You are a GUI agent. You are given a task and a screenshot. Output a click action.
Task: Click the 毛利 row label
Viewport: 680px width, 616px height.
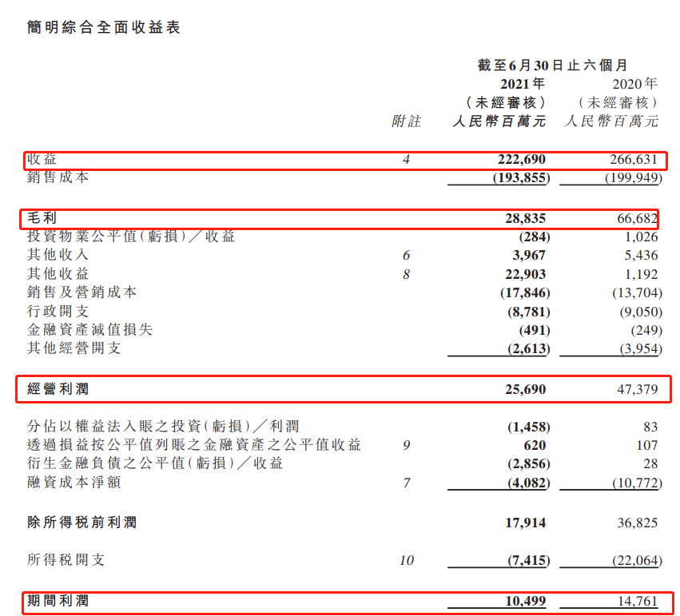click(42, 217)
